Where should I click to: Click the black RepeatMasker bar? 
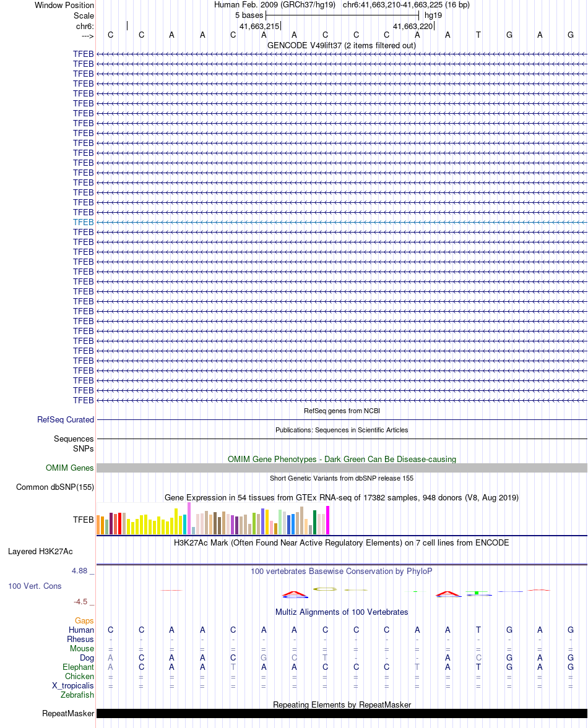click(342, 714)
